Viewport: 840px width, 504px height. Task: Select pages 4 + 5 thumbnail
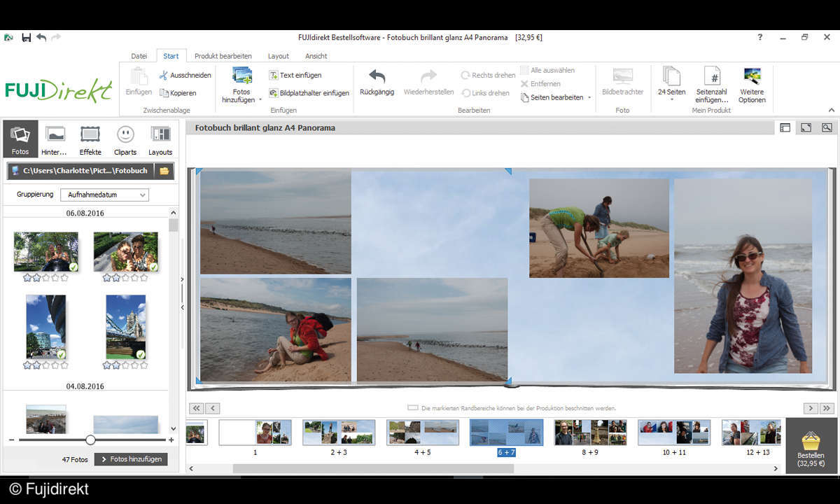423,433
